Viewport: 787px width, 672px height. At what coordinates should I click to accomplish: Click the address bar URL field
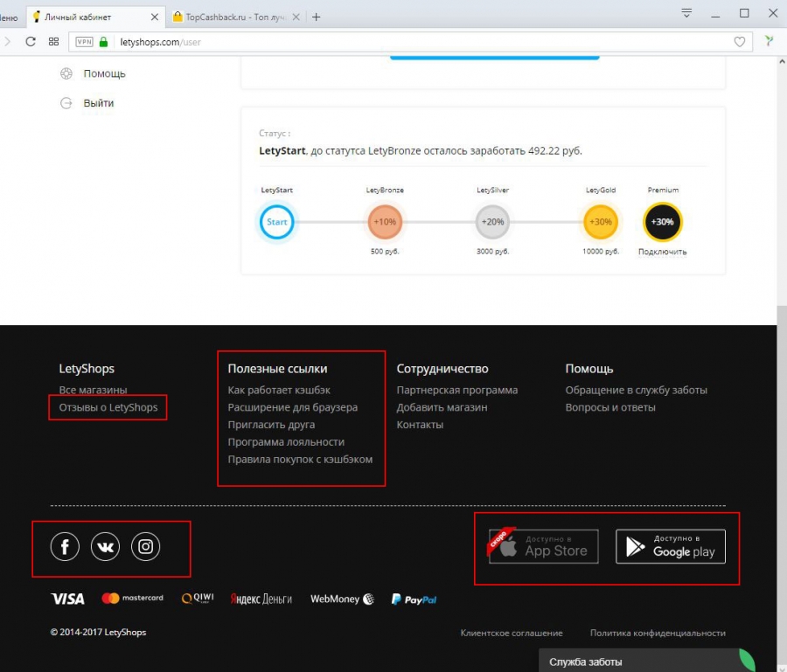[x=411, y=42]
